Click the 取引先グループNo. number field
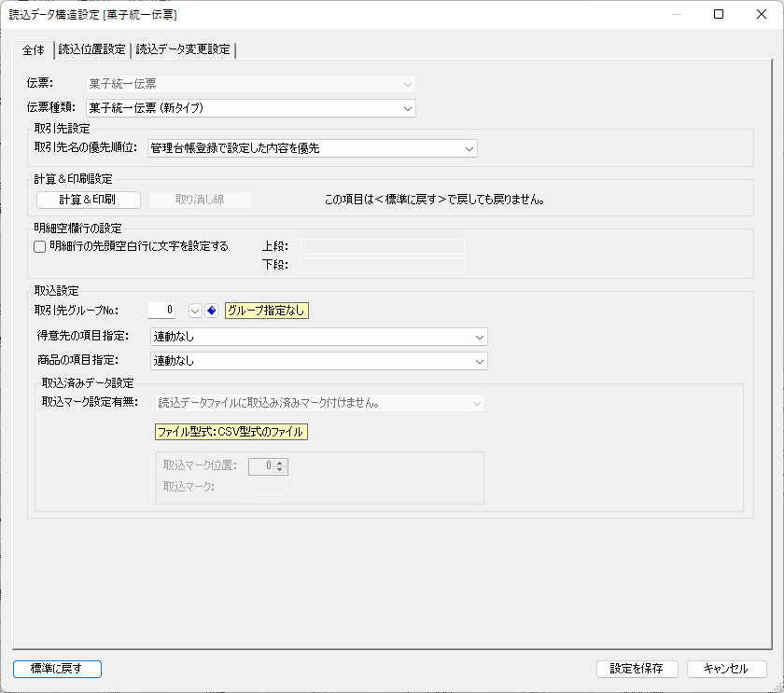 (x=161, y=311)
